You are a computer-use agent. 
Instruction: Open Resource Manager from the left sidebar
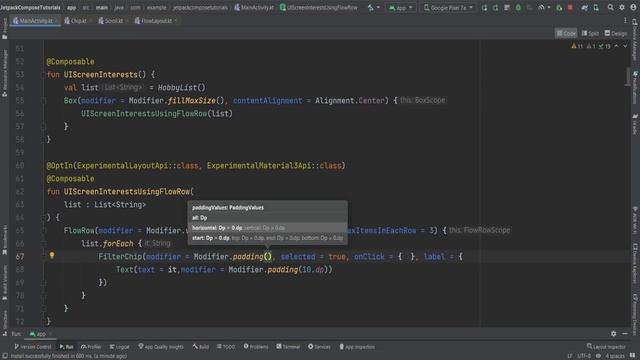point(4,73)
